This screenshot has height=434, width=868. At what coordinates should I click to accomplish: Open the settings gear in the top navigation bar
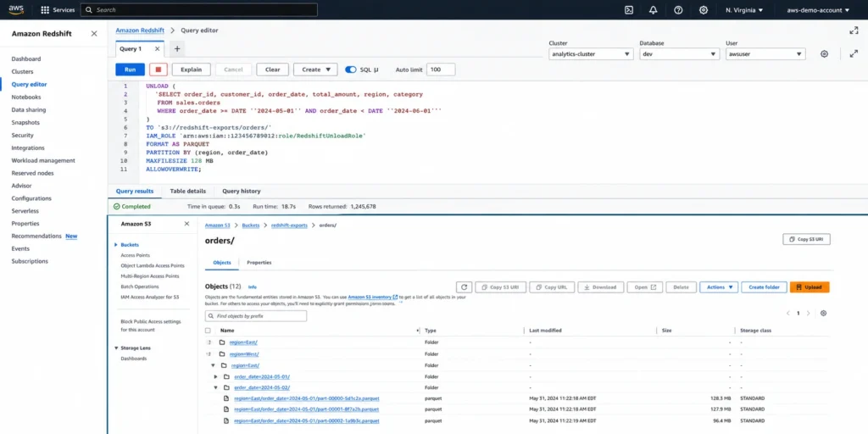pyautogui.click(x=704, y=10)
